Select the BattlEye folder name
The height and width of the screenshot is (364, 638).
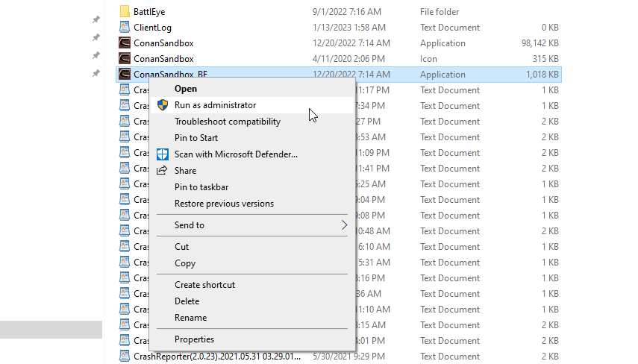point(149,11)
